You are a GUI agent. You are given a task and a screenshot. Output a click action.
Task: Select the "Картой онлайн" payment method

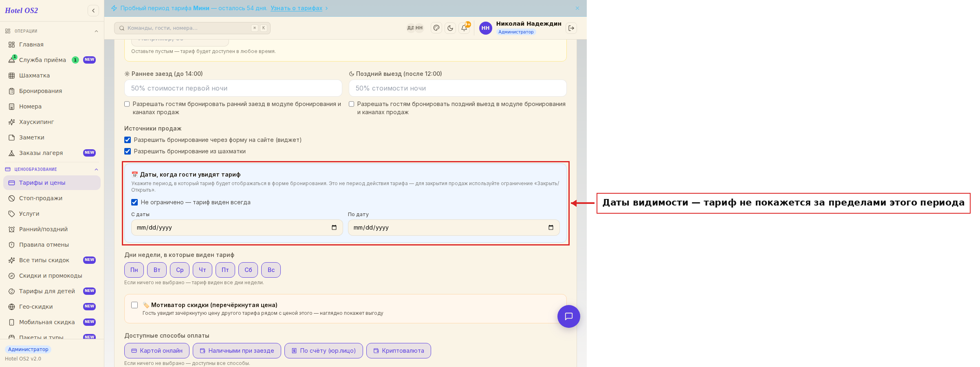[x=157, y=351]
